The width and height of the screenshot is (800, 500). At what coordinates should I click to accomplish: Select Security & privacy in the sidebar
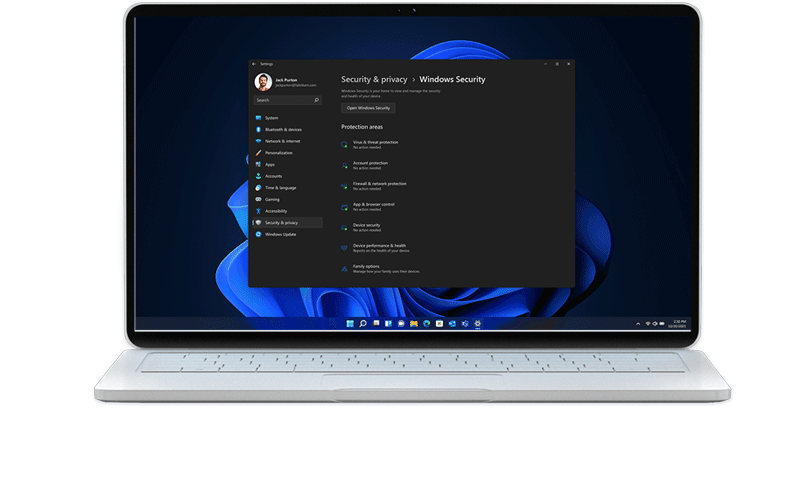pyautogui.click(x=287, y=222)
